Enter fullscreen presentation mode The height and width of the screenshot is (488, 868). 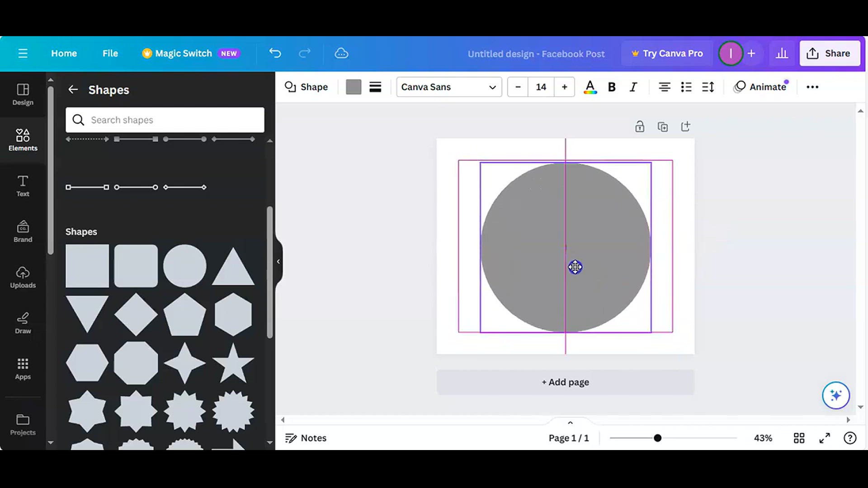click(x=825, y=438)
